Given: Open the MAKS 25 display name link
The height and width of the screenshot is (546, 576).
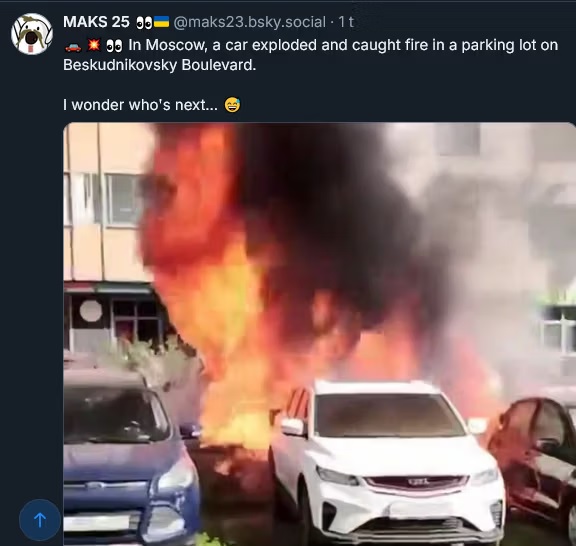Looking at the screenshot, I should coord(96,22).
